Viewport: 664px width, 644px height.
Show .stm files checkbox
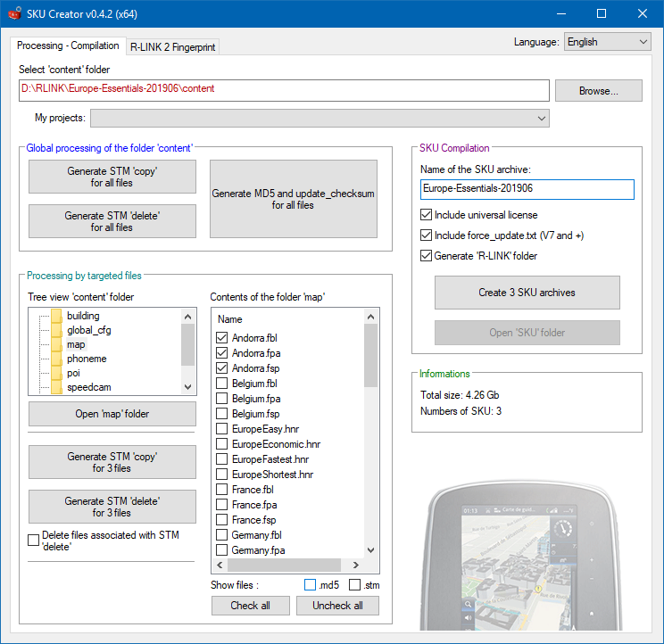pos(354,585)
